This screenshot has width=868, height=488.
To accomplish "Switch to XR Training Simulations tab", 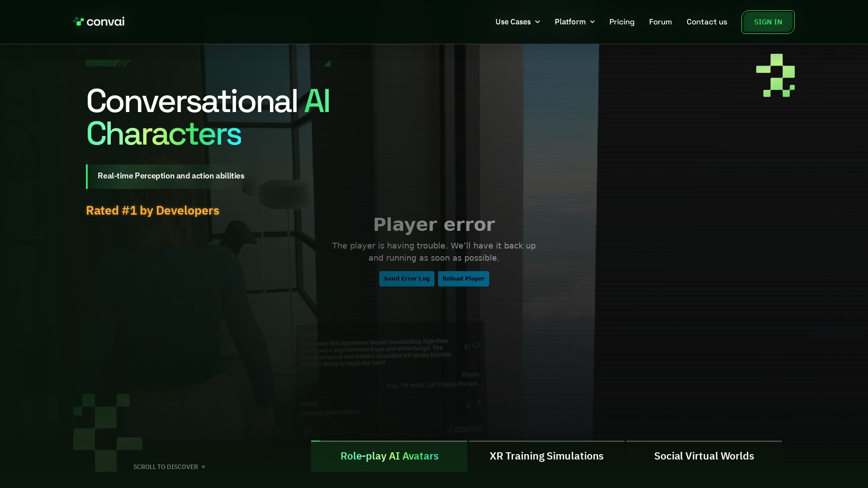I will click(x=547, y=456).
